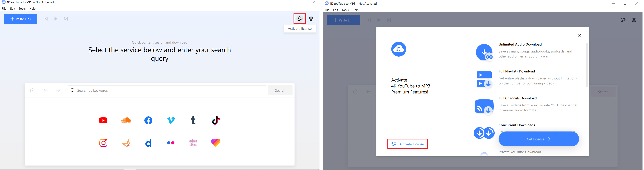This screenshot has width=644, height=170.
Task: Select the Facebook service icon
Action: tap(149, 120)
